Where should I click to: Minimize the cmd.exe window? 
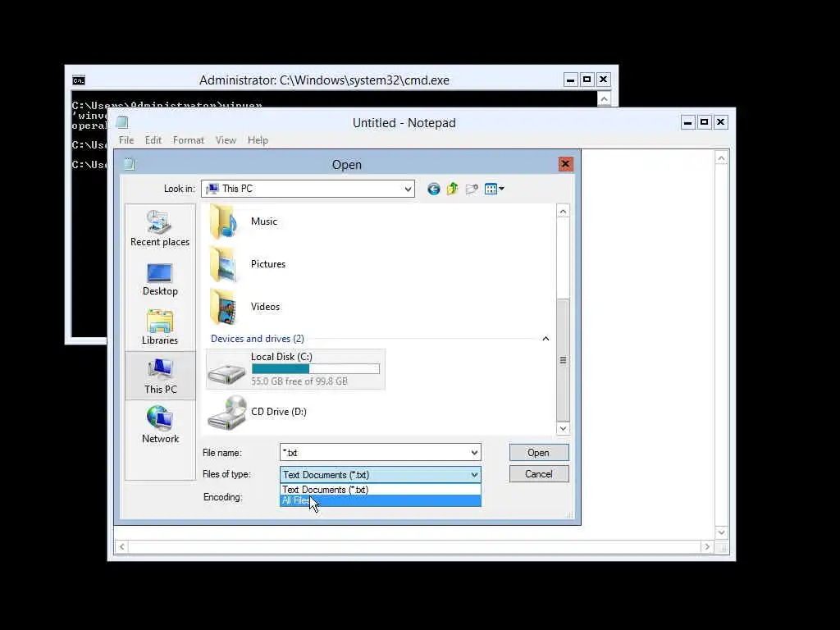(x=571, y=80)
